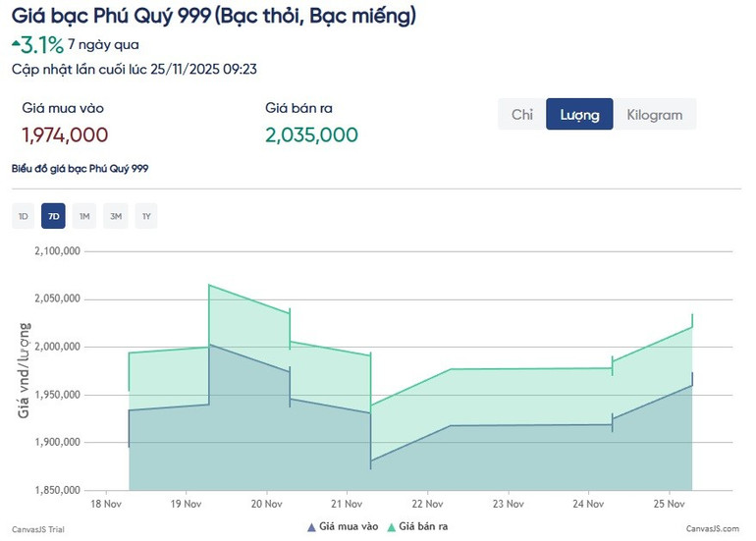Click the buy price 1,974,000
The width and height of the screenshot is (756, 541).
tap(65, 135)
